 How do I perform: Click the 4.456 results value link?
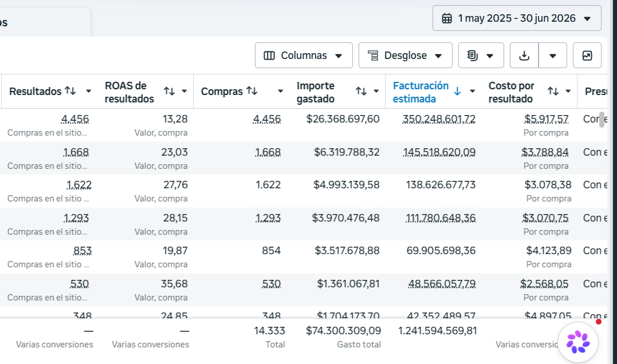click(75, 118)
